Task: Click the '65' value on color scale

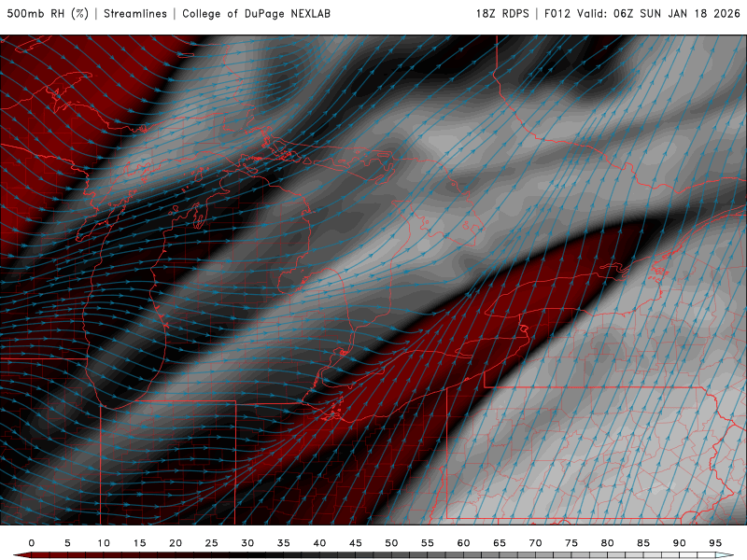Action: (x=500, y=543)
